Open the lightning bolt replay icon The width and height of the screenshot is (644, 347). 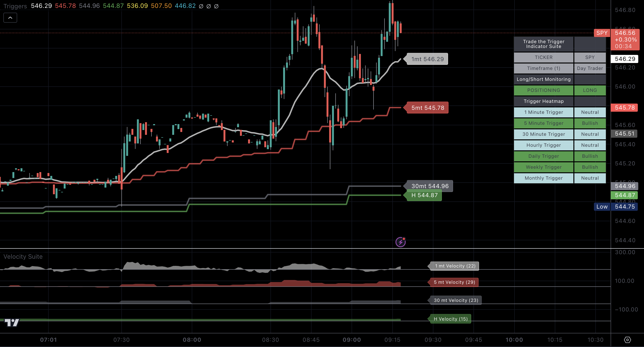(400, 242)
